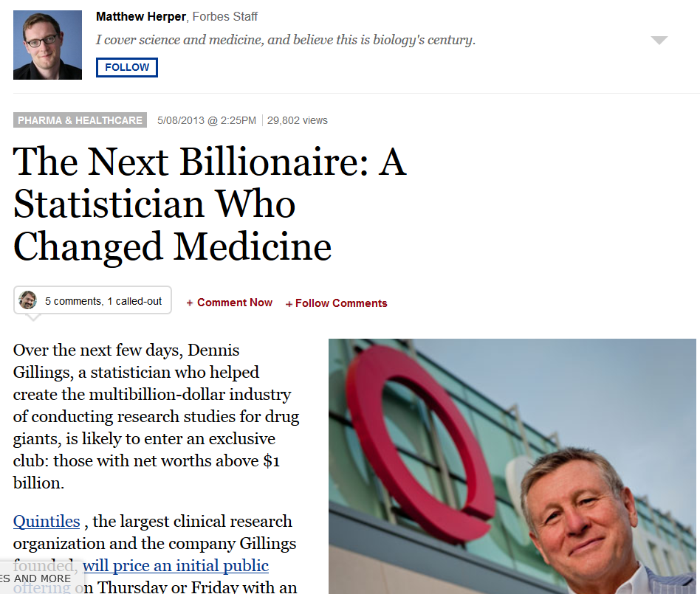Screen dimensions: 700x594
Task: Open Matthew Herper author name link
Action: pyautogui.click(x=140, y=16)
